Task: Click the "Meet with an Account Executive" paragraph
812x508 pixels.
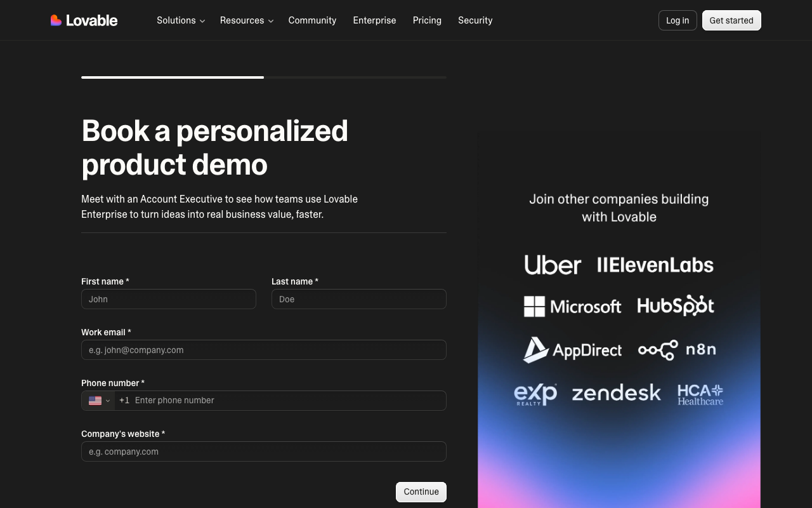Action: tap(219, 206)
